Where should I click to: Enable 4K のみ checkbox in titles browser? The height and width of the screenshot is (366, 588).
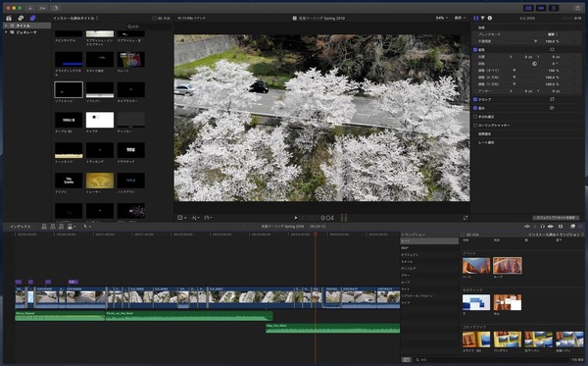pos(154,18)
